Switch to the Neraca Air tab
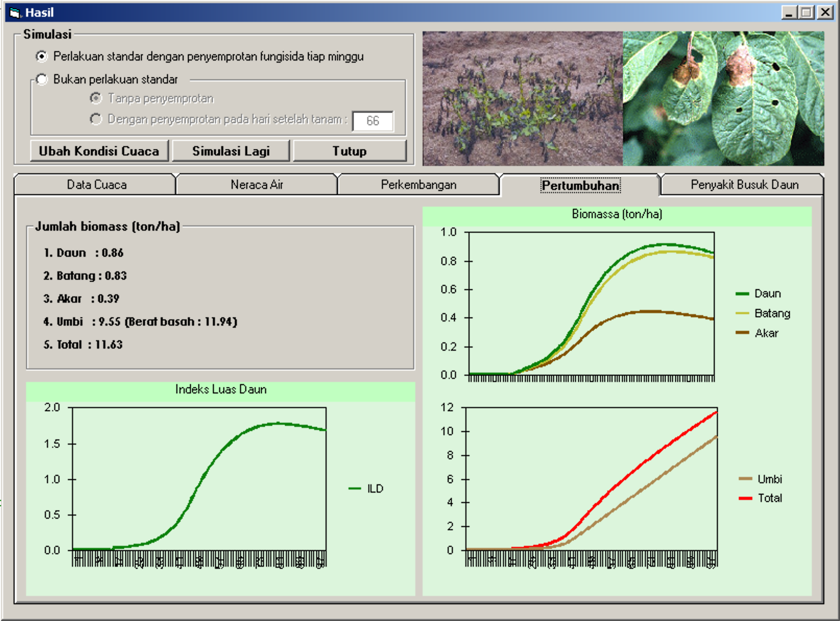 [x=257, y=185]
